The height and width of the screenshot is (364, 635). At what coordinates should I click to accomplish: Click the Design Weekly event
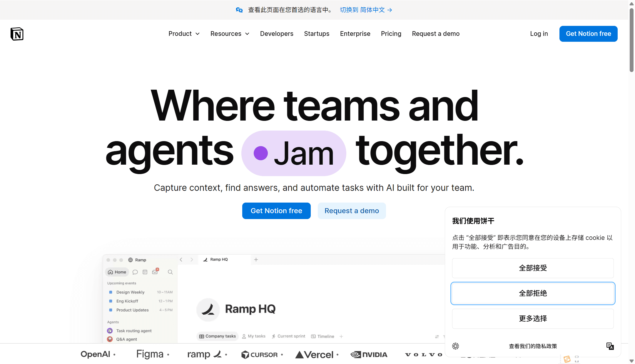tap(130, 292)
